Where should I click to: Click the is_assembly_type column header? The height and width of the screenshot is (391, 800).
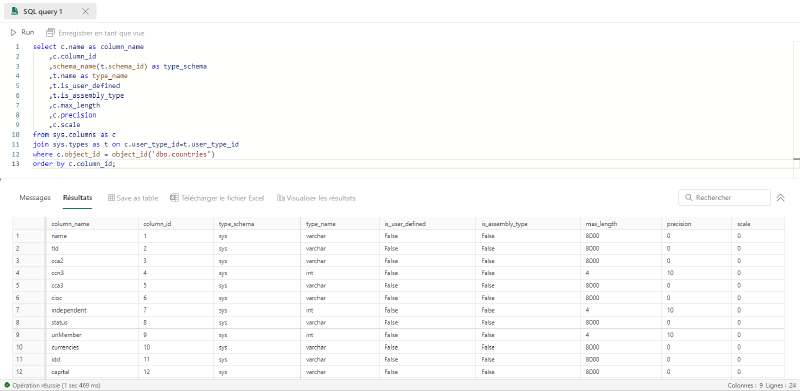(x=528, y=224)
